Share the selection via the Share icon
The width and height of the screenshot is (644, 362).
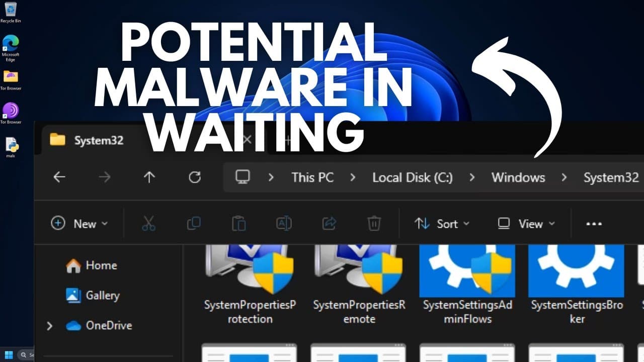(329, 224)
